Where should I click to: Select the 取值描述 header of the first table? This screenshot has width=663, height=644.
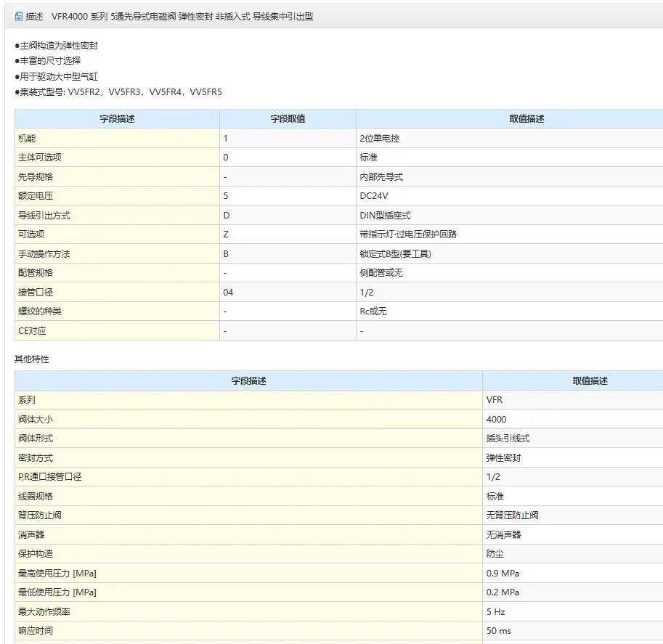510,119
